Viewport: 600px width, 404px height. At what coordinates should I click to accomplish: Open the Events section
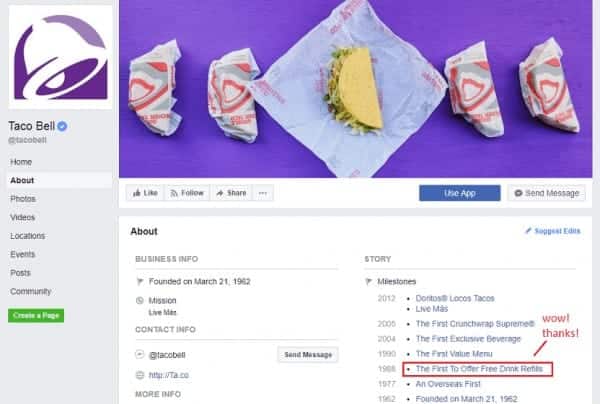pos(23,254)
